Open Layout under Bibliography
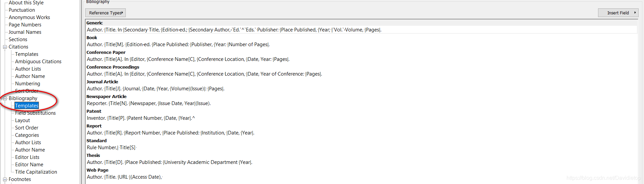644x184 pixels. click(22, 120)
